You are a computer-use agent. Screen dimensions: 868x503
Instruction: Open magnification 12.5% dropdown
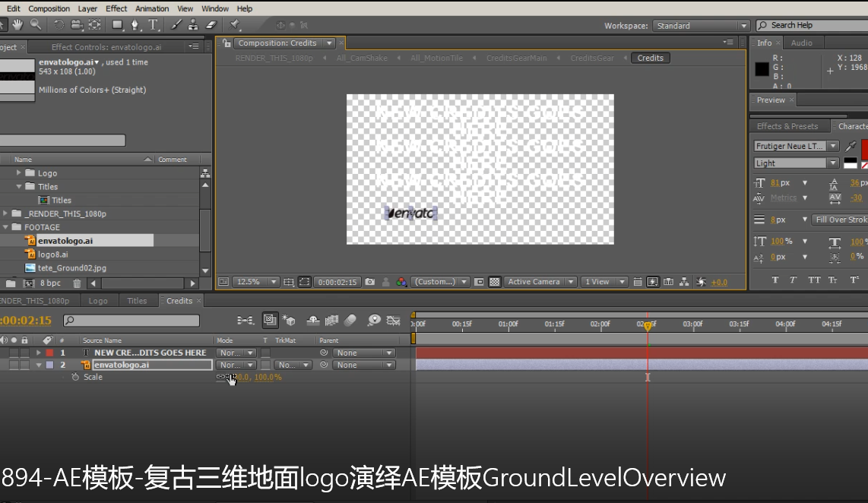(255, 282)
